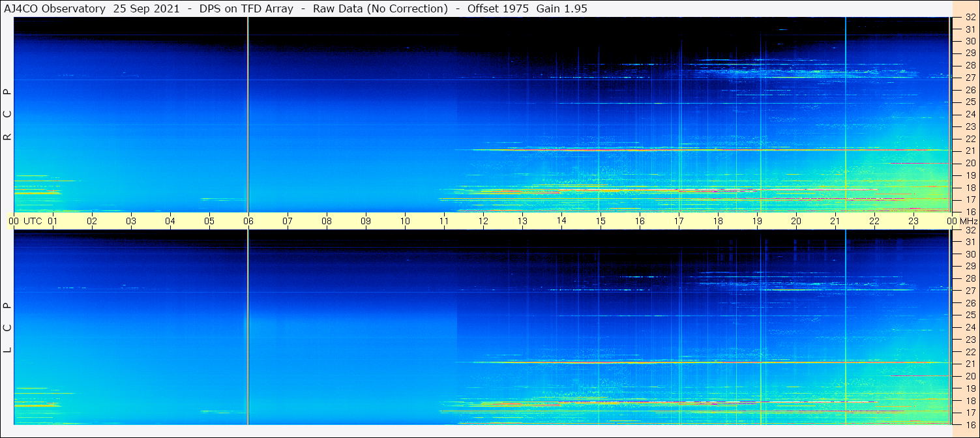Click the 32 MHz tick on LCP frequency scale
980x438 pixels.
[x=970, y=230]
